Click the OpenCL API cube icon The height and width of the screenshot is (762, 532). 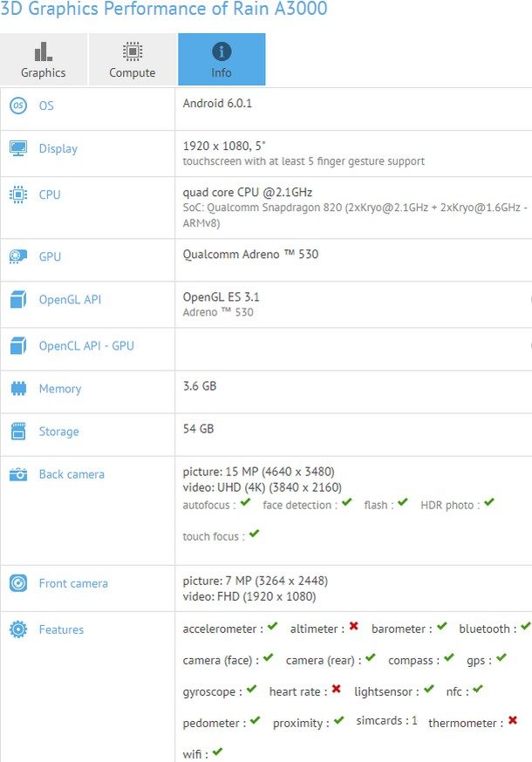coord(17,346)
